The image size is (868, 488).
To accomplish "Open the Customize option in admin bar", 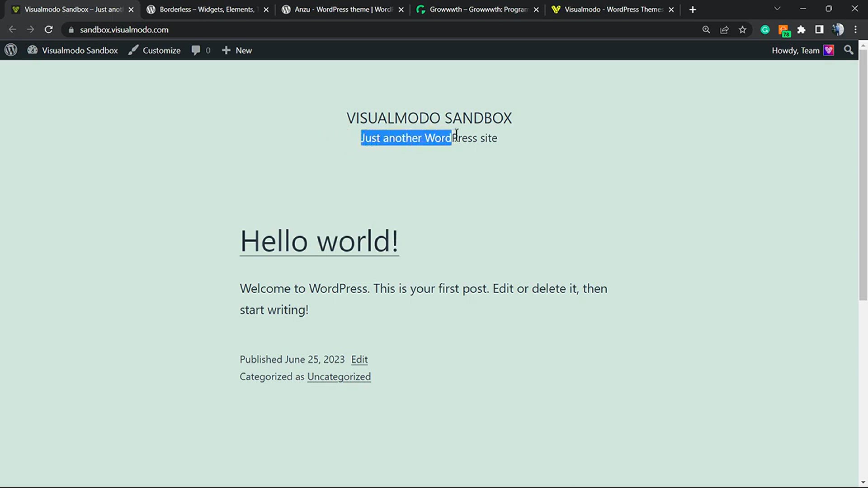I will point(154,50).
